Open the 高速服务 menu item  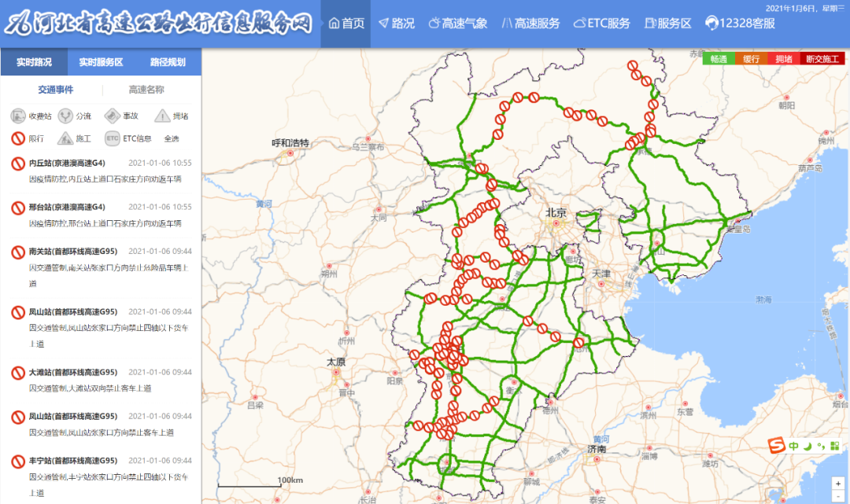pyautogui.click(x=530, y=24)
